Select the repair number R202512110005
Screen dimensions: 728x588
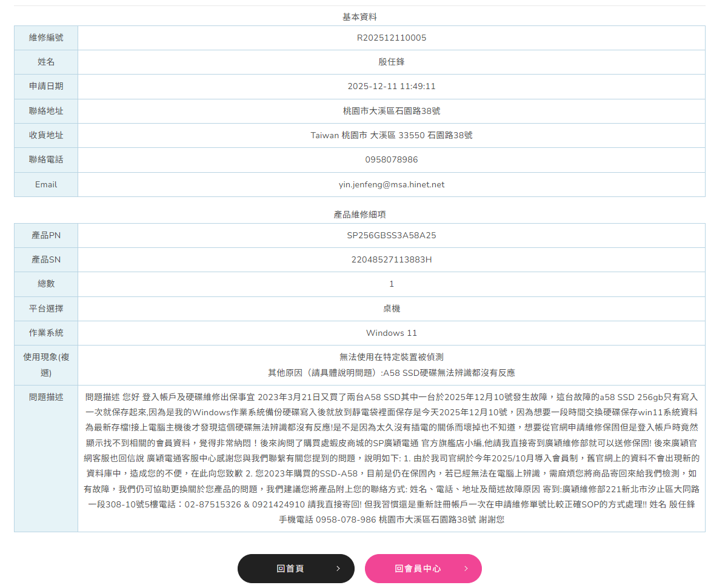[x=391, y=38]
